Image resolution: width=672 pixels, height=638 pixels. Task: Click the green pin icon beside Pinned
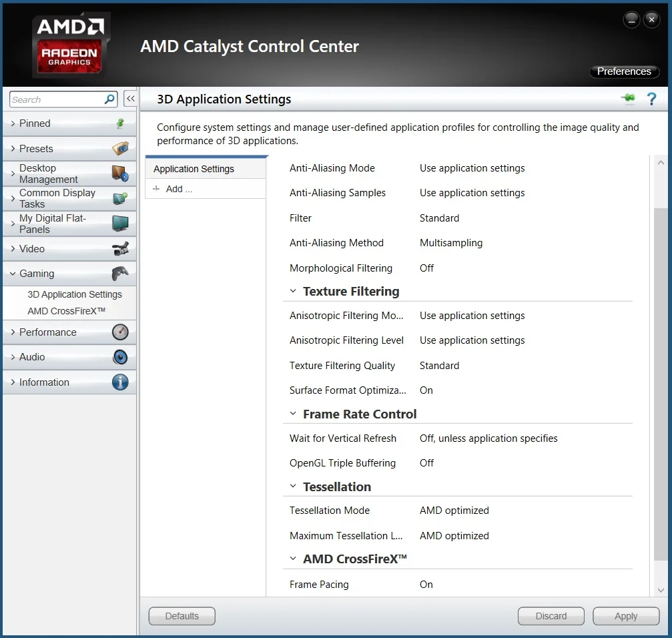point(120,123)
